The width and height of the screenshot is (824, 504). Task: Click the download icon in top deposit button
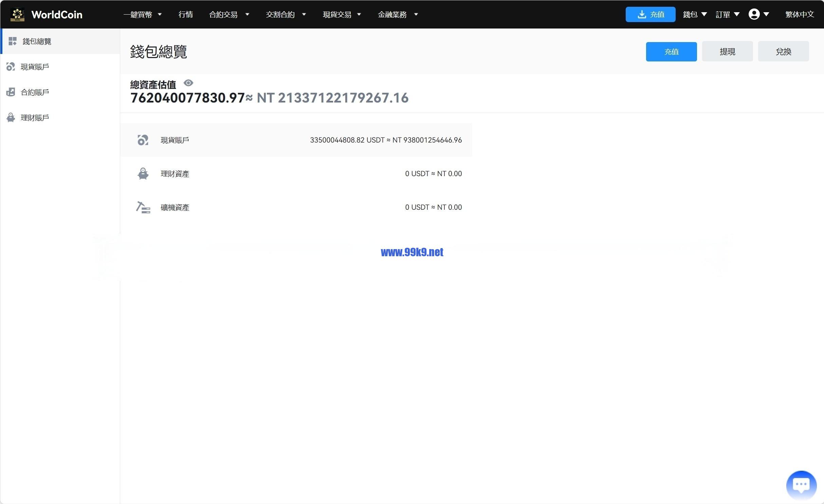tap(642, 14)
